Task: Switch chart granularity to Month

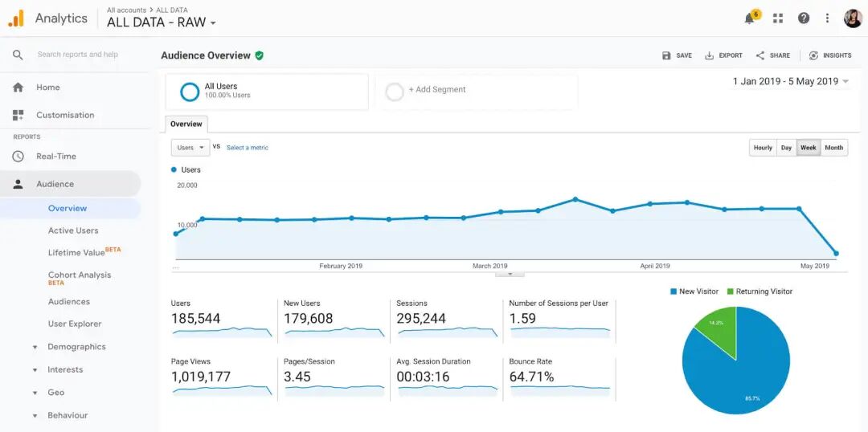Action: point(833,148)
